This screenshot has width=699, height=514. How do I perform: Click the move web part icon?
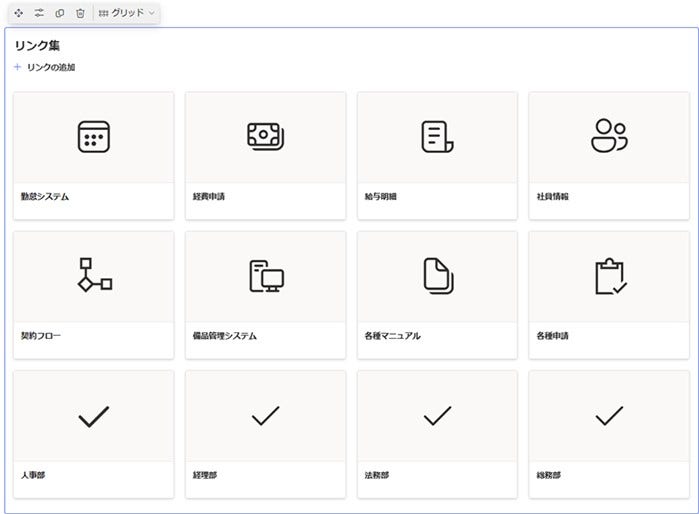click(x=18, y=13)
